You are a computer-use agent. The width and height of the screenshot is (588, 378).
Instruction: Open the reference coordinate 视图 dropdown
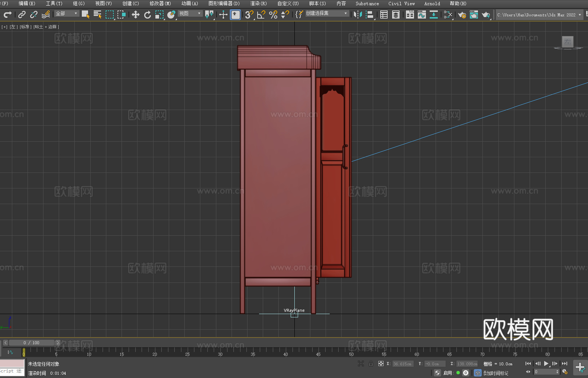coord(190,13)
